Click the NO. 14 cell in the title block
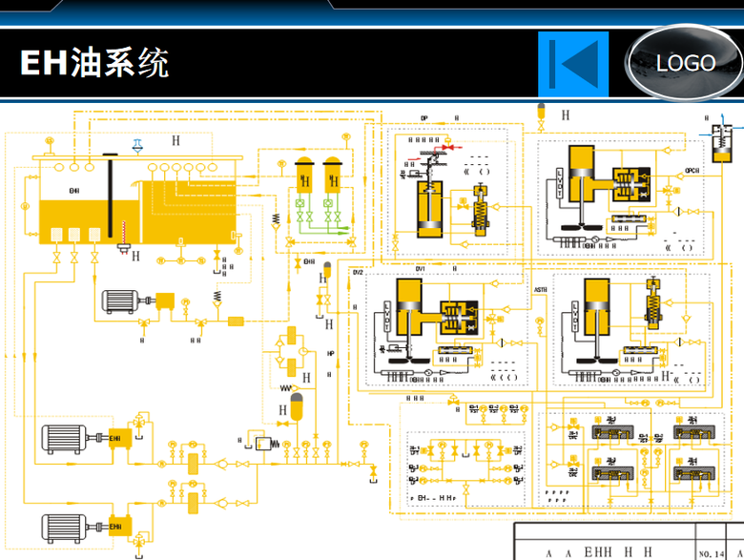744x560 pixels. (711, 552)
